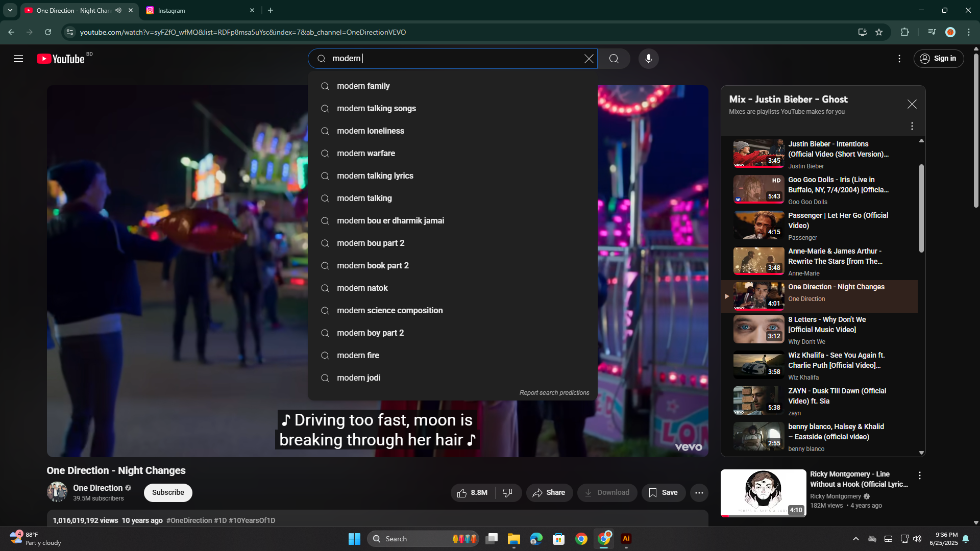The image size is (980, 551).
Task: Open the YouTube guide hamburger menu
Action: (x=18, y=59)
